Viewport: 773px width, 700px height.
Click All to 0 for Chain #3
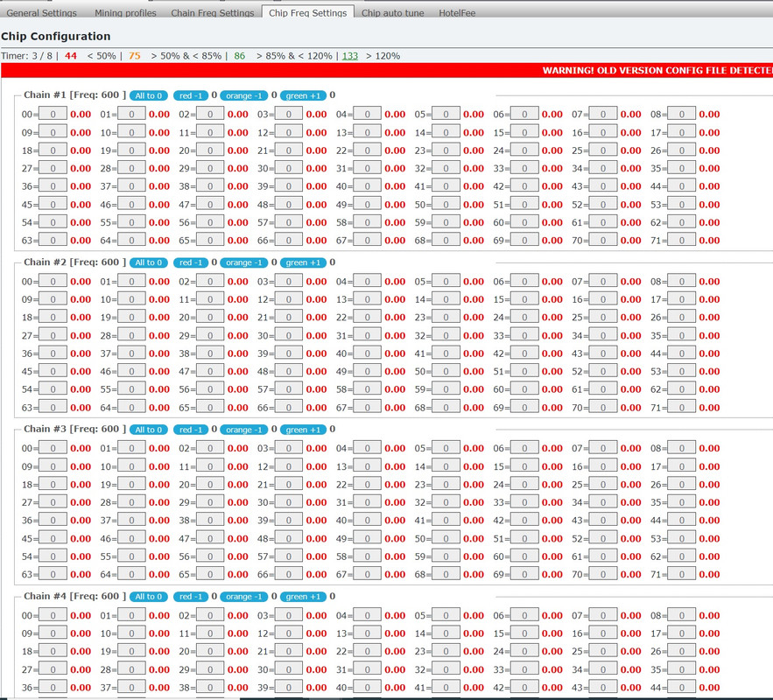pyautogui.click(x=149, y=430)
